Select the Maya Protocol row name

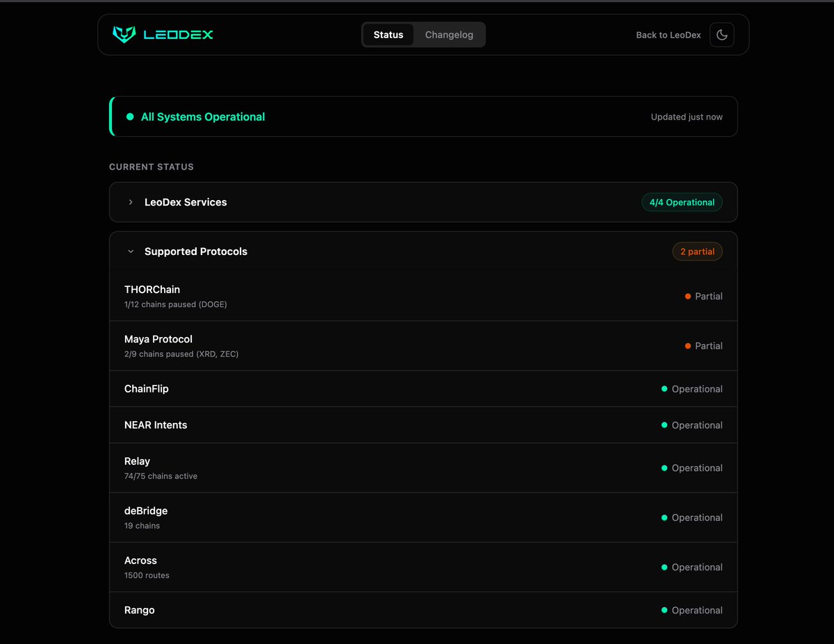tap(158, 339)
